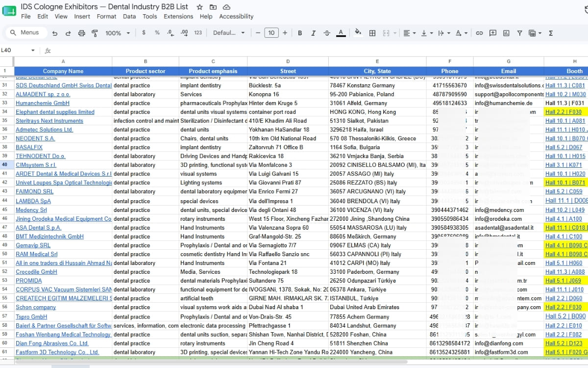Click the horizontal scrollbar at the bottom
Screen dimensions: 588x368
pyautogui.click(x=211, y=362)
